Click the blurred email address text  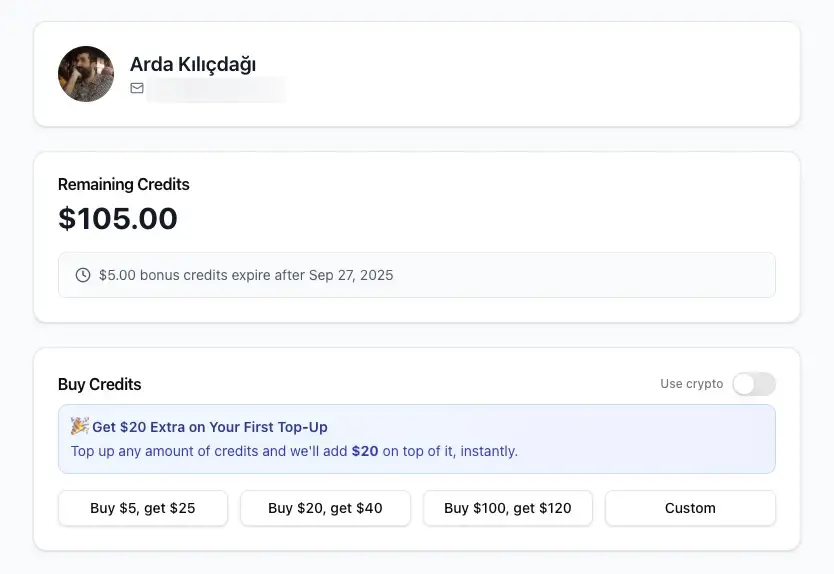click(215, 89)
